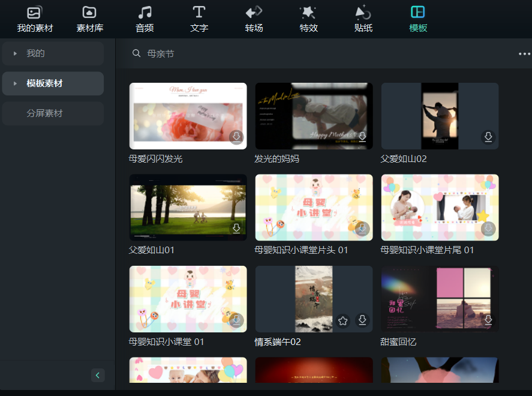Click the 母亲节 search field
Screen dimensions: 532x396
pyautogui.click(x=324, y=54)
